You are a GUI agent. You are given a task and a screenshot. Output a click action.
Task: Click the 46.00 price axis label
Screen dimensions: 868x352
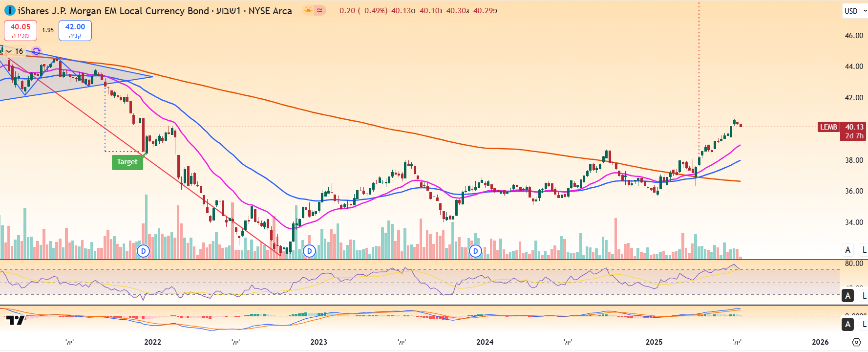(854, 36)
